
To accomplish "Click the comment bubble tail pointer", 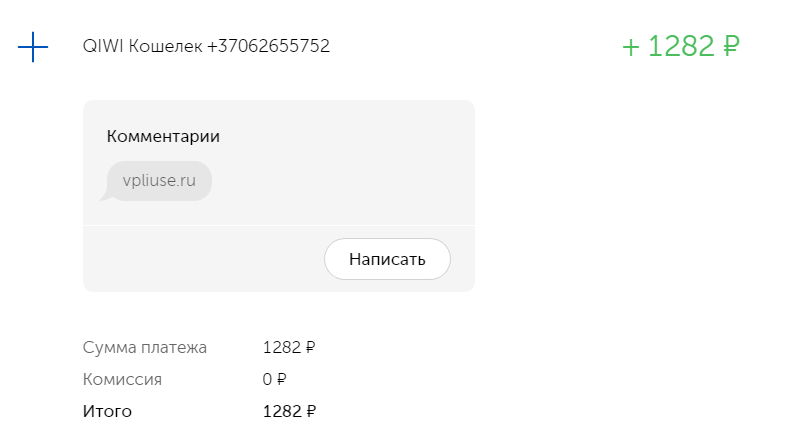I will (x=106, y=196).
